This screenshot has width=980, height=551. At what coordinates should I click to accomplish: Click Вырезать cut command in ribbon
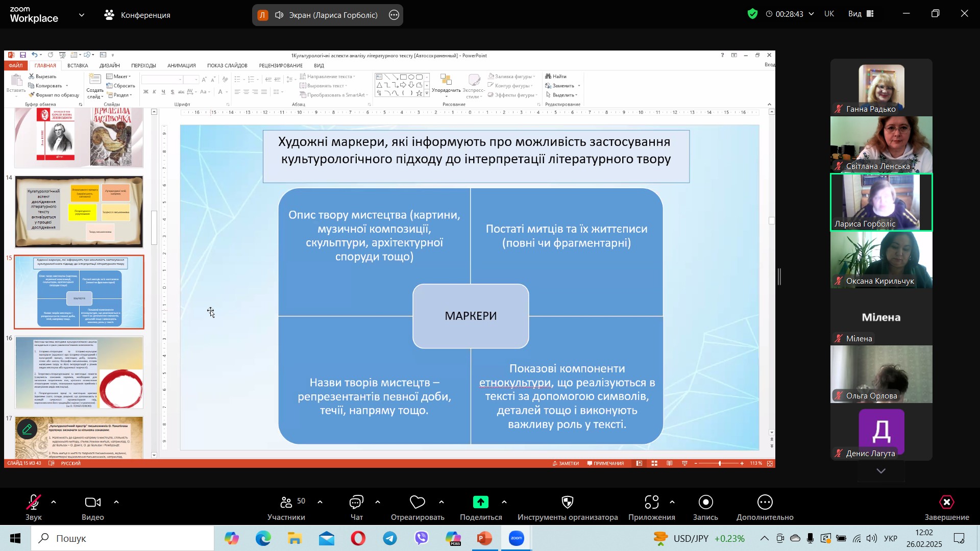coord(43,77)
